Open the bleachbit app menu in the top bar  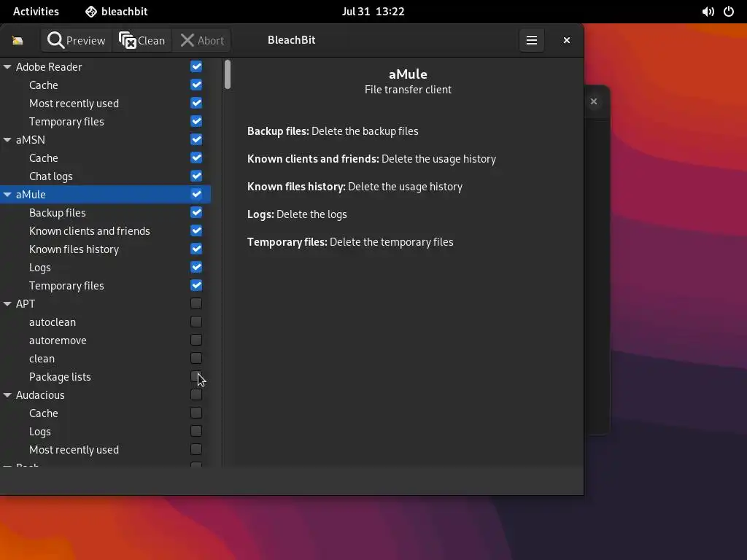point(117,12)
